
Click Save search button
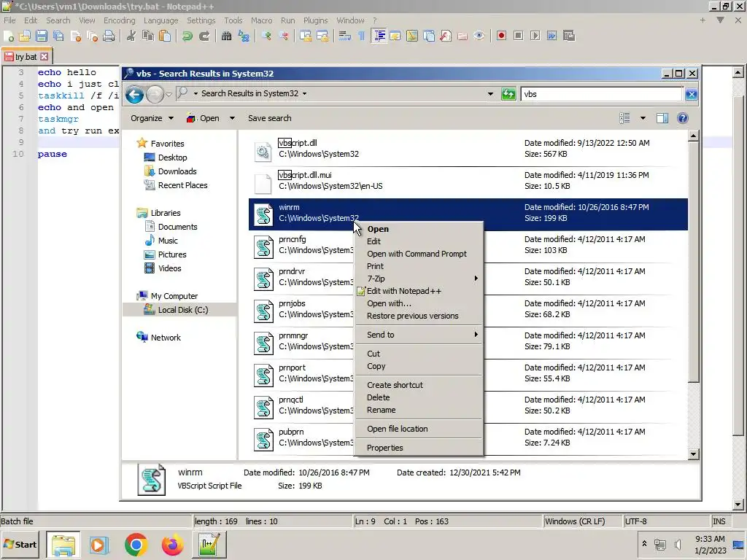pos(270,118)
